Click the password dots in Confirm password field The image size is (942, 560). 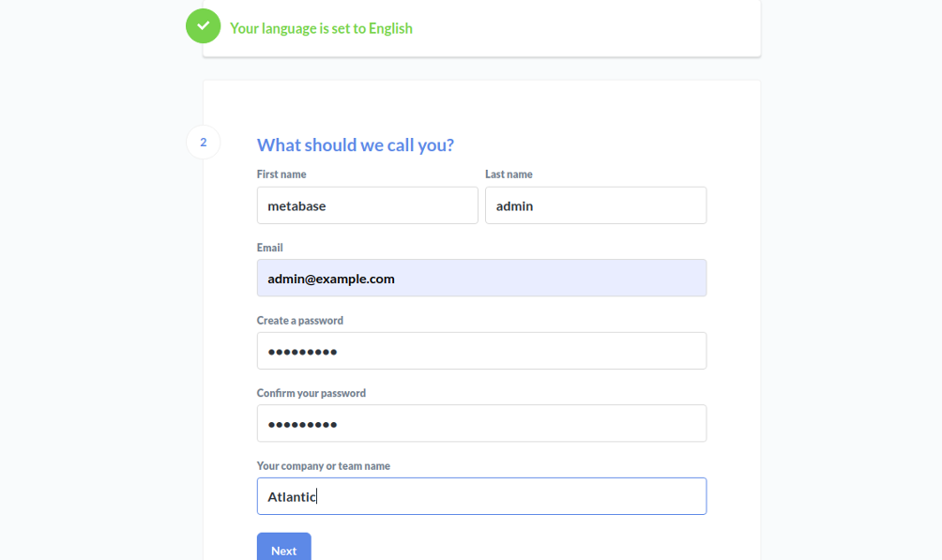coord(302,425)
